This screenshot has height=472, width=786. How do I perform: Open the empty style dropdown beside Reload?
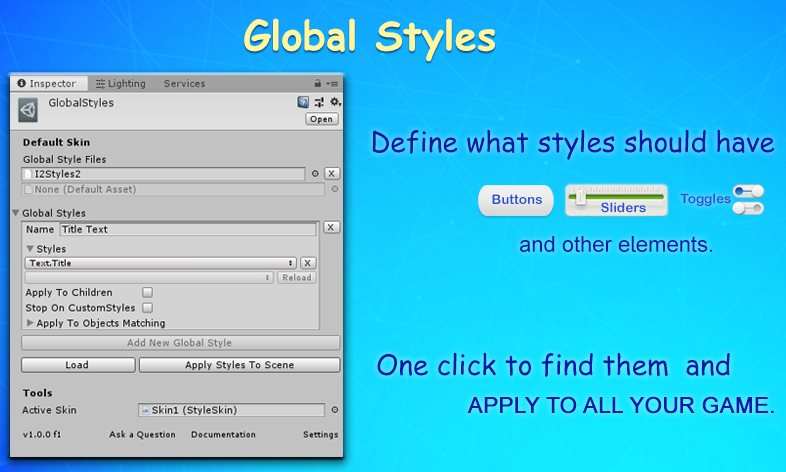[x=149, y=278]
